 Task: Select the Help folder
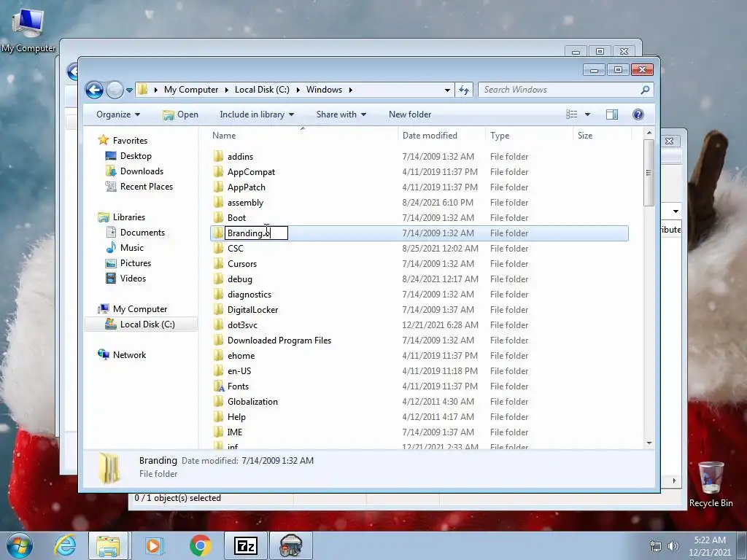pyautogui.click(x=236, y=416)
